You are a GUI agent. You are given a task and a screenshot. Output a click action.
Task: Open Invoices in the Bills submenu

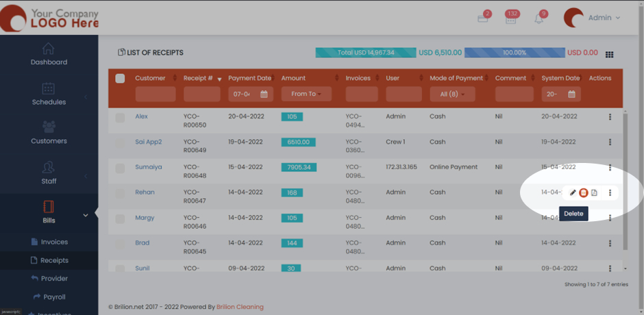[x=53, y=242]
